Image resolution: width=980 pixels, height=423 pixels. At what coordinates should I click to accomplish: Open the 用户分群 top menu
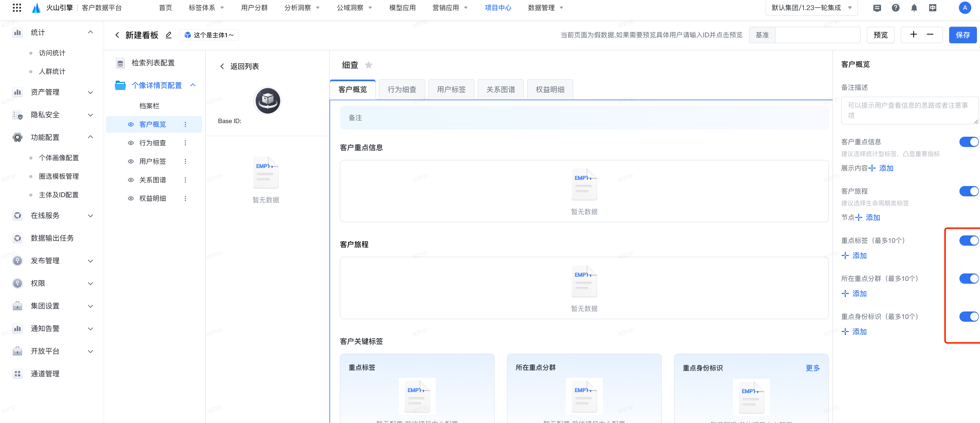254,8
